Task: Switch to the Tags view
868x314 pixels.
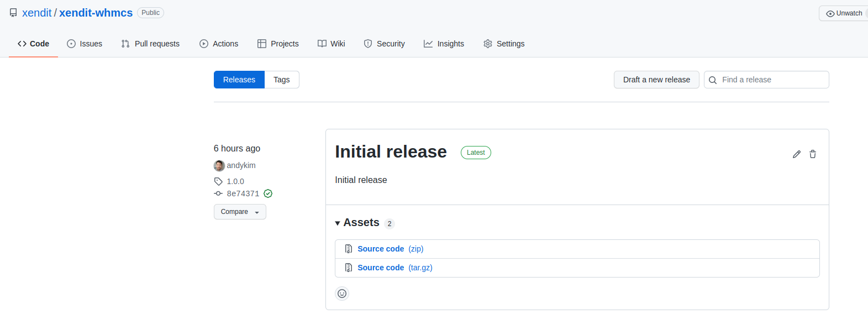Action: [x=282, y=80]
